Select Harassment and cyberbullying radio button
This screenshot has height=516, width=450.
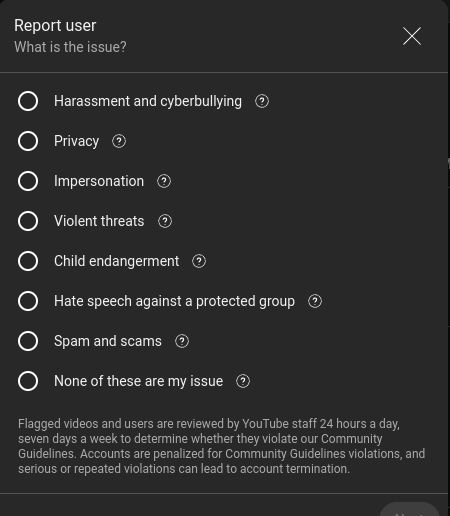(x=28, y=101)
